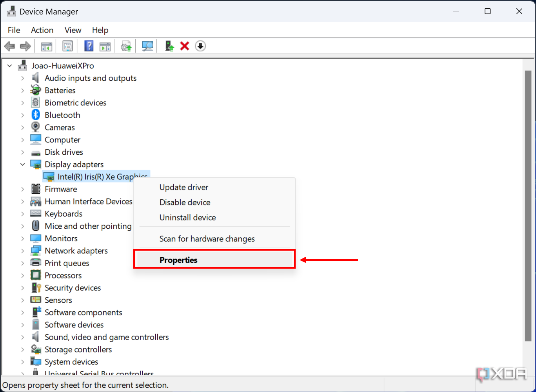Open the Help menu
This screenshot has height=392, width=536.
pyautogui.click(x=100, y=30)
